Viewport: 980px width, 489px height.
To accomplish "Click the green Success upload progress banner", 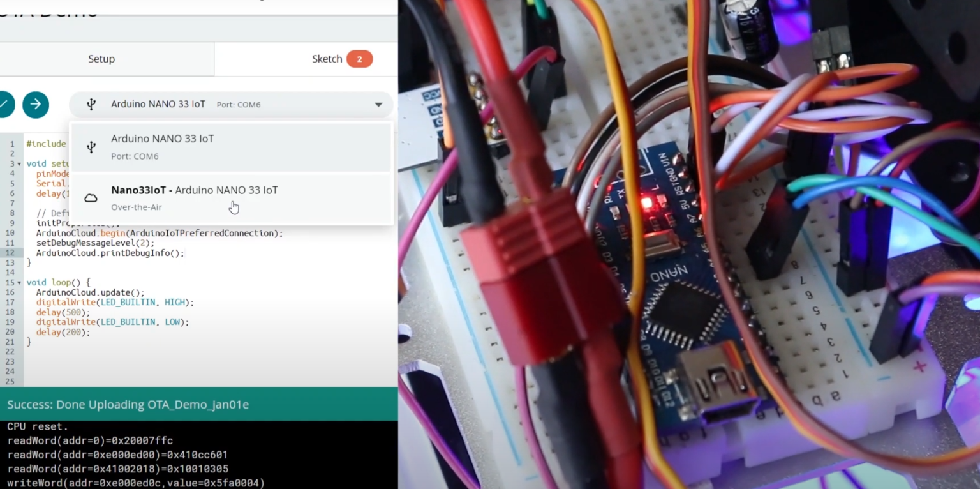I will click(198, 404).
